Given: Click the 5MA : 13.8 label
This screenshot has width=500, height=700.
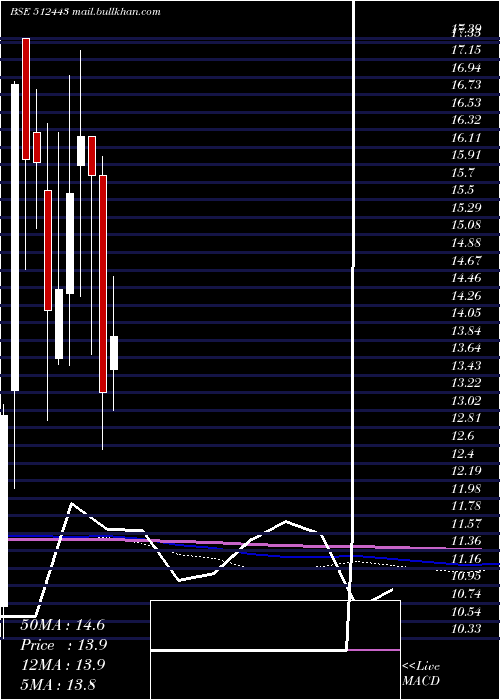Looking at the screenshot, I should [58, 684].
